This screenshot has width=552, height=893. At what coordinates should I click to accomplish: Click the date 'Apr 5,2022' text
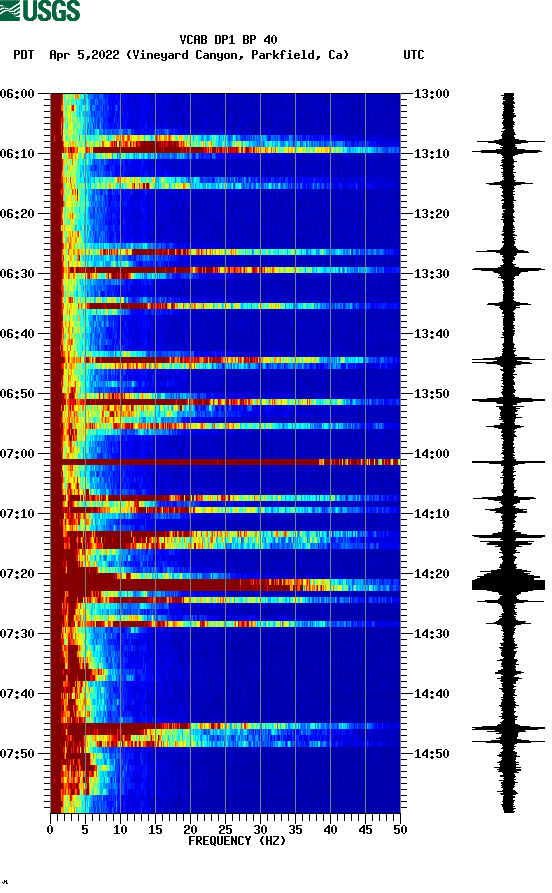[x=84, y=55]
